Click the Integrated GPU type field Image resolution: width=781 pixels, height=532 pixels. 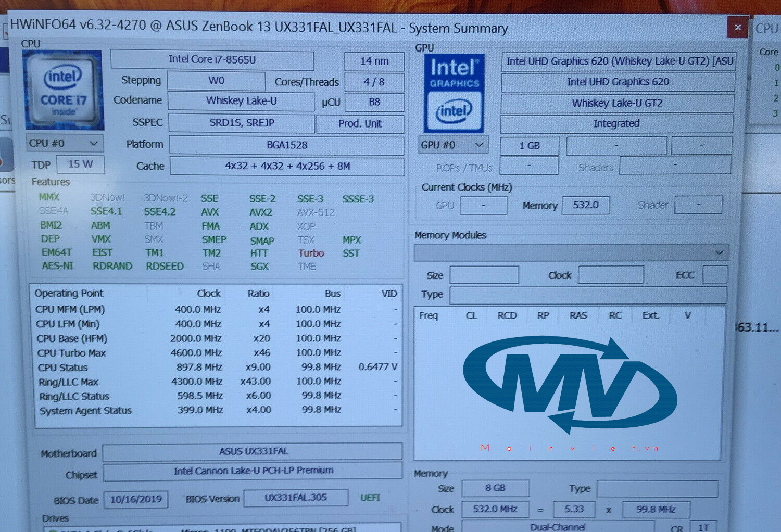pos(616,124)
